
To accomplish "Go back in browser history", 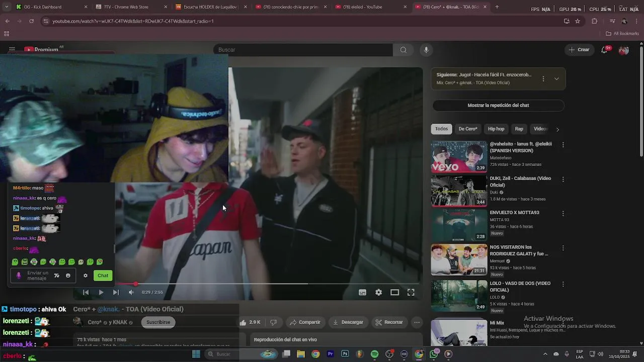I will click(x=7, y=21).
